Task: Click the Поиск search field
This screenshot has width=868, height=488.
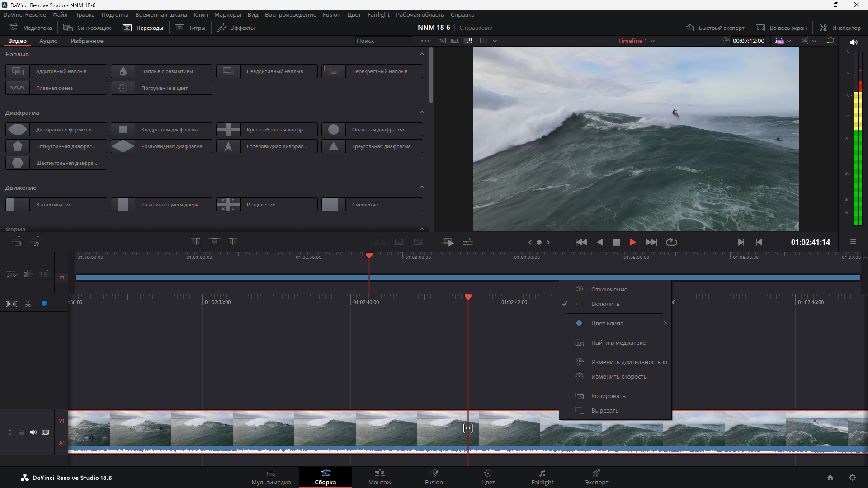Action: [x=383, y=41]
